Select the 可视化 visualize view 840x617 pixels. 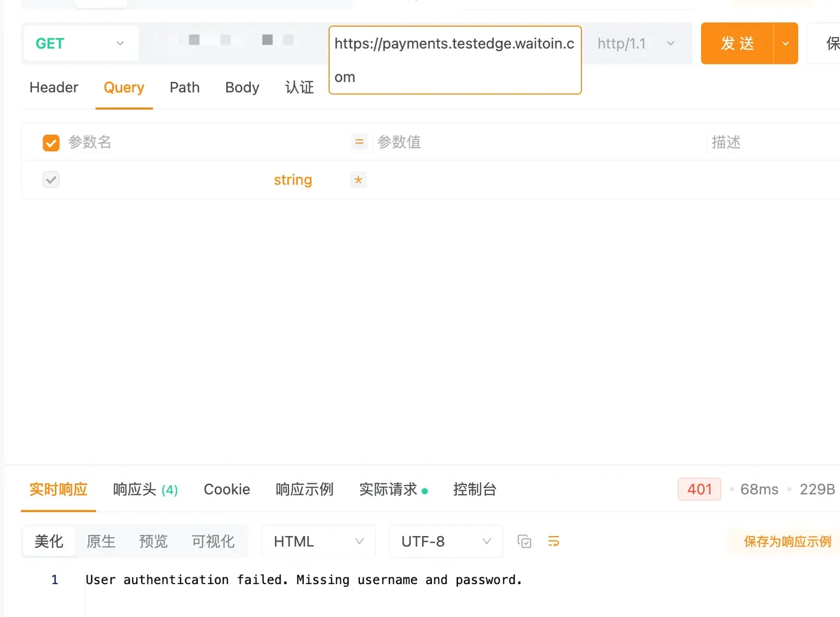pos(213,542)
